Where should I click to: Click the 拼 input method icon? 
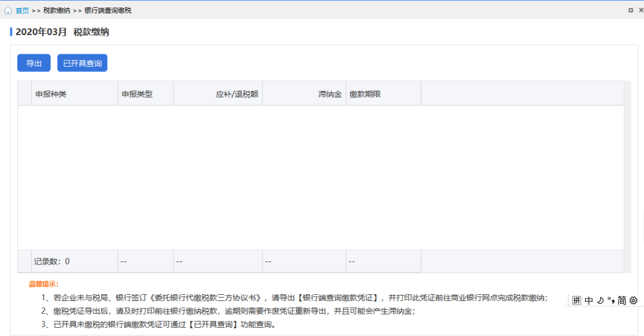coord(577,301)
